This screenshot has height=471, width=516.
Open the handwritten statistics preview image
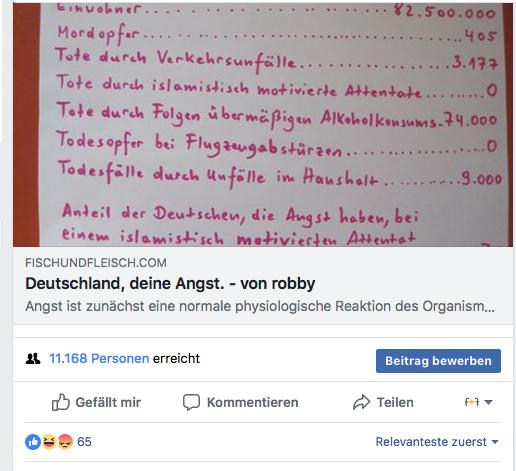263,125
